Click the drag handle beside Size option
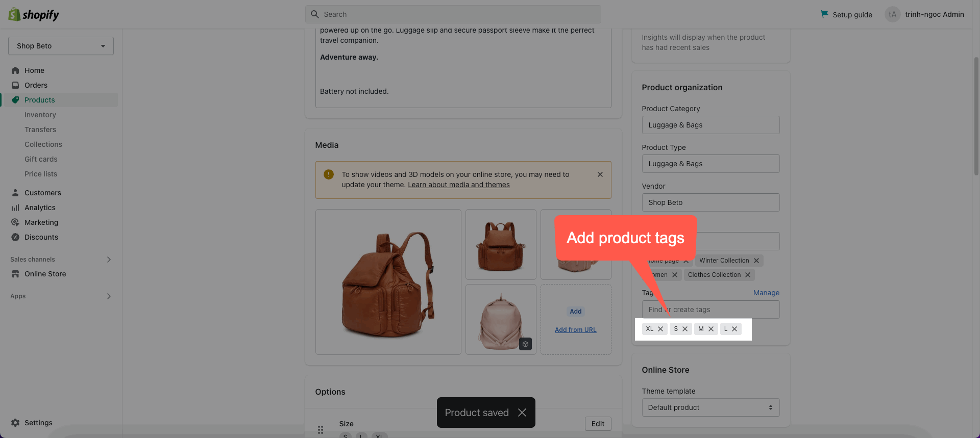 pos(321,429)
